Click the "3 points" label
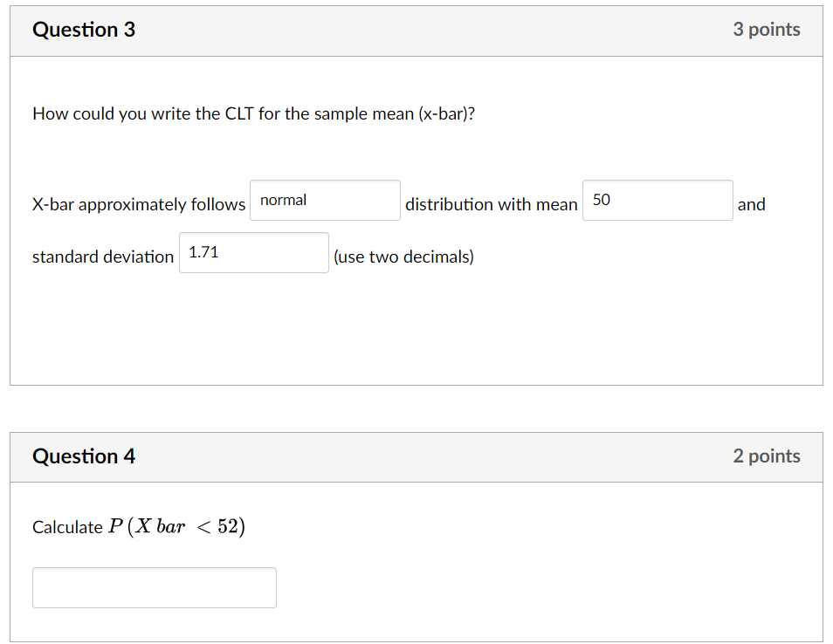 766,30
